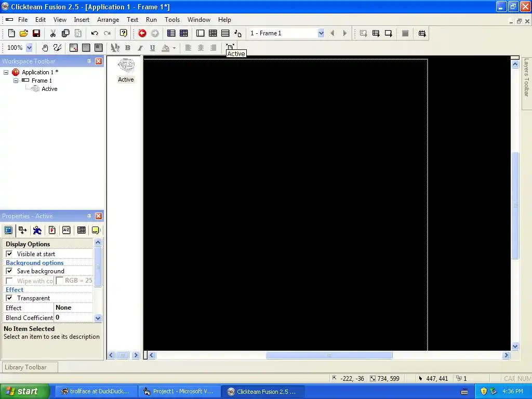Open the Window menu
532x399 pixels.
(199, 20)
